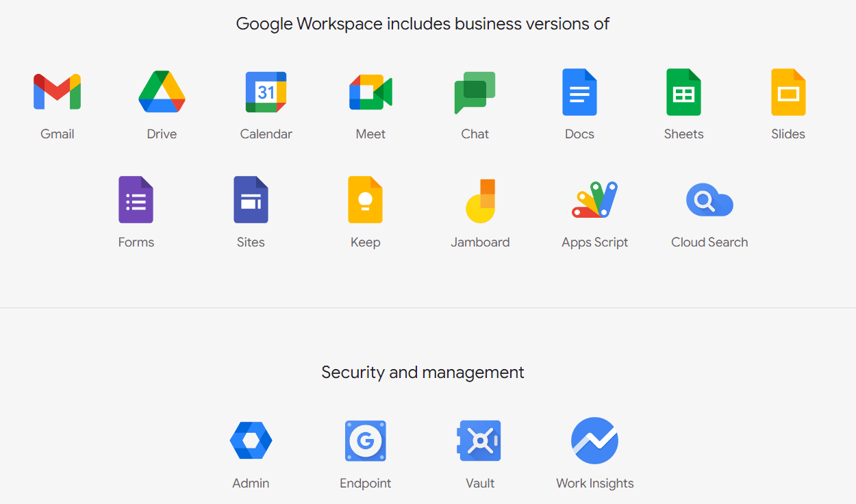Click the Chat text label
Screen dimensions: 856x504
pyautogui.click(x=475, y=134)
